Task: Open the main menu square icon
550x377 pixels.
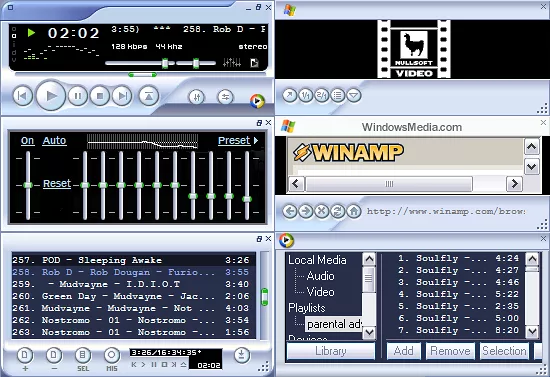Action: pos(10,7)
